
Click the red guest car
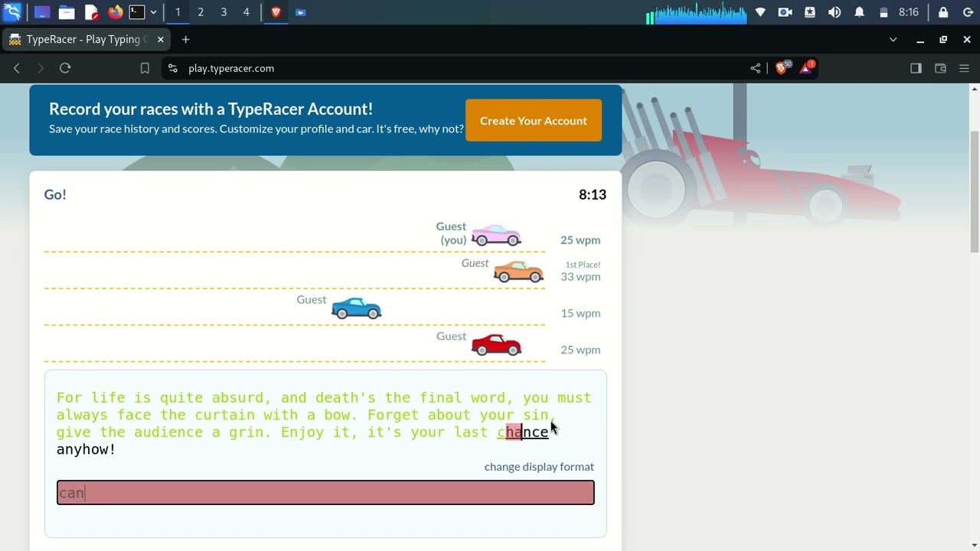click(x=496, y=345)
